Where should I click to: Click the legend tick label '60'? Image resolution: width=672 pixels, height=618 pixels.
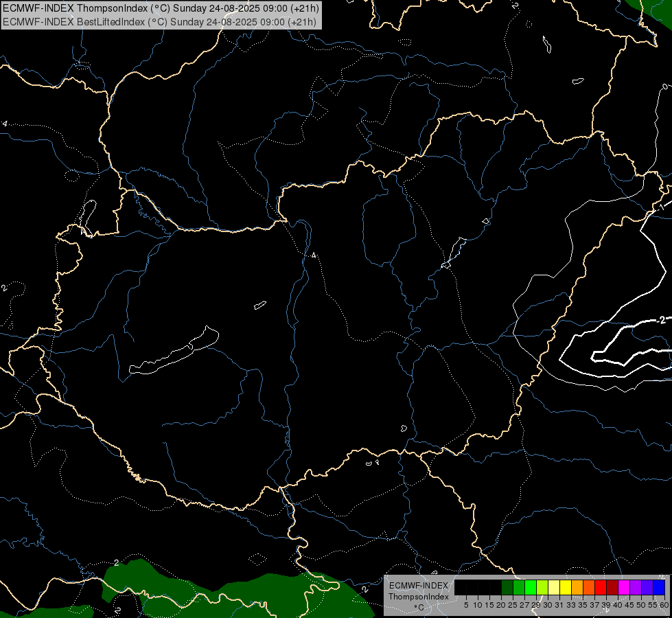click(664, 605)
